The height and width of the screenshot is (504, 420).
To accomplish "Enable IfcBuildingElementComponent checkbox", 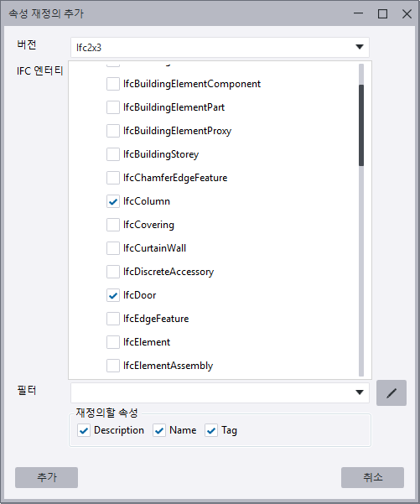I will tap(113, 84).
